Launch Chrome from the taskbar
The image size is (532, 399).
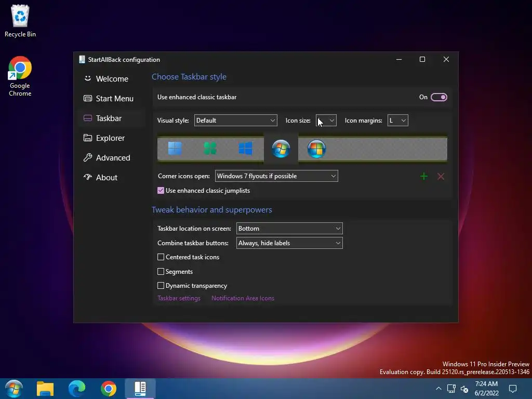[108, 389]
